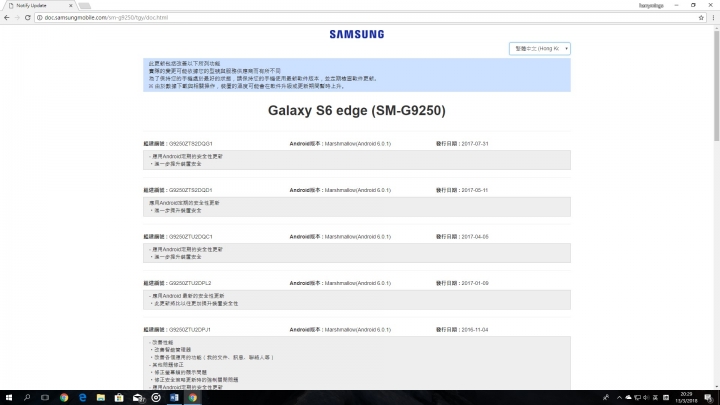The image size is (720, 405).
Task: Click Galaxy S6 edge (SM-G9250) heading
Action: tap(357, 111)
